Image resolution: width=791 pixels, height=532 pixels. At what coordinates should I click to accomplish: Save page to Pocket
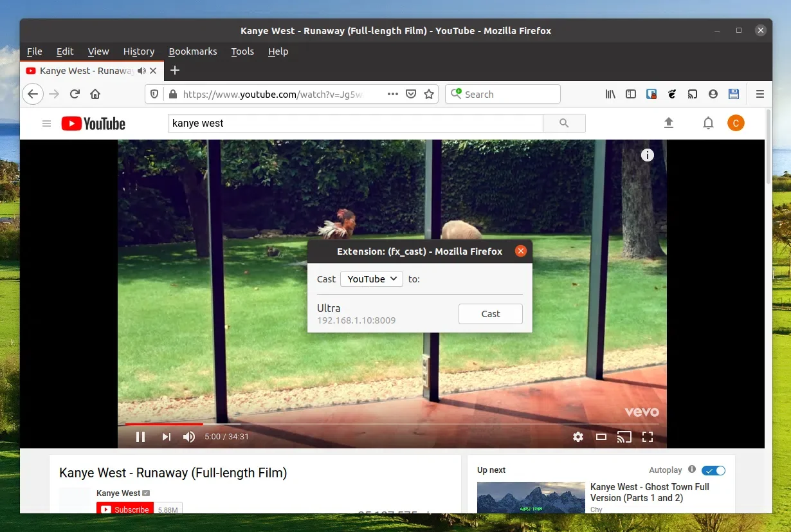tap(411, 94)
